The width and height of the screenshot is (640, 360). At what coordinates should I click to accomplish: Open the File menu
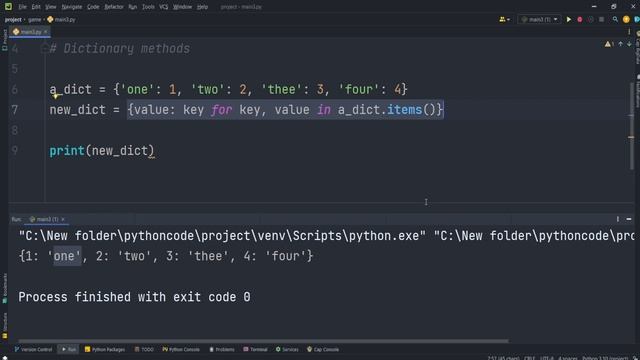point(22,7)
